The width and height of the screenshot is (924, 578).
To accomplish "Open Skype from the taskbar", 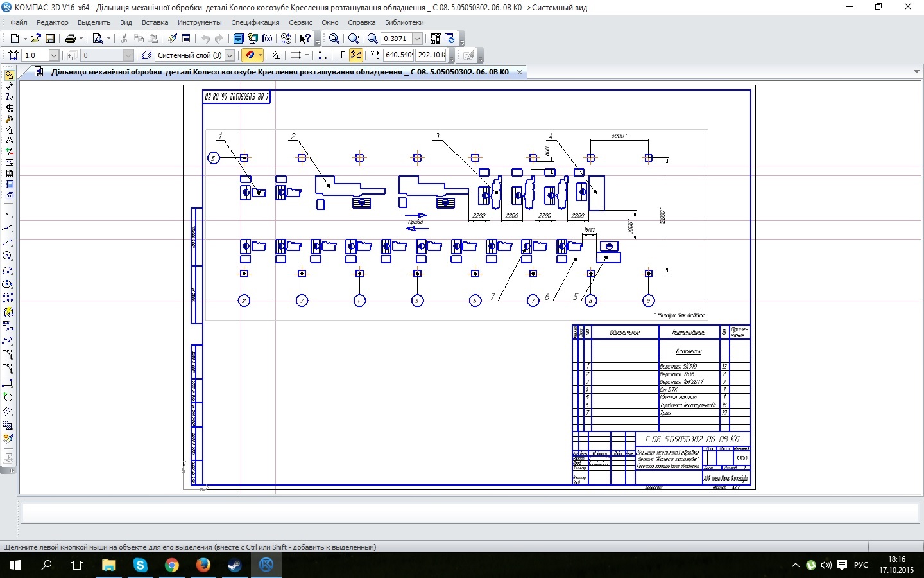I will click(140, 565).
